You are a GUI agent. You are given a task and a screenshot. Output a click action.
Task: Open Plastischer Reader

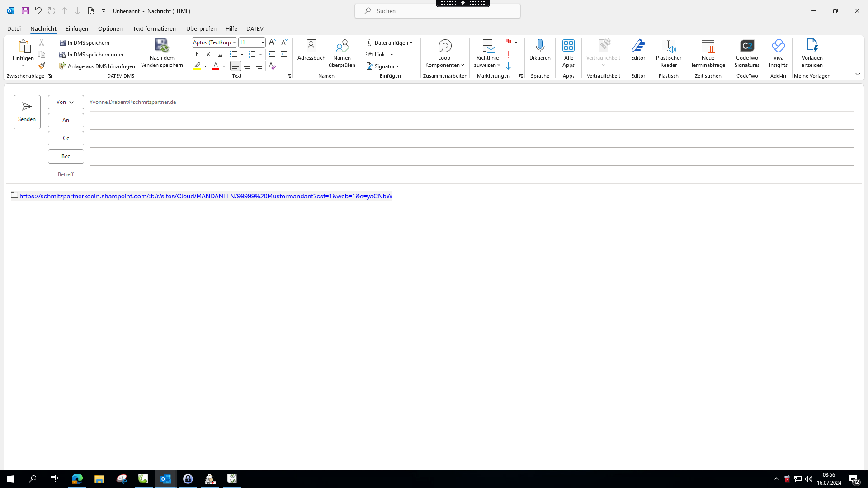[668, 52]
